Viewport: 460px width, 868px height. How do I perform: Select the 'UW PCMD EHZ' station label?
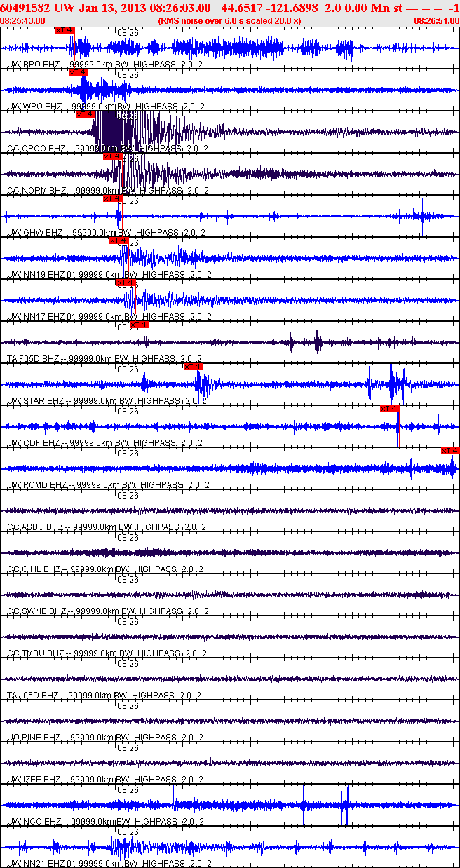pyautogui.click(x=36, y=485)
